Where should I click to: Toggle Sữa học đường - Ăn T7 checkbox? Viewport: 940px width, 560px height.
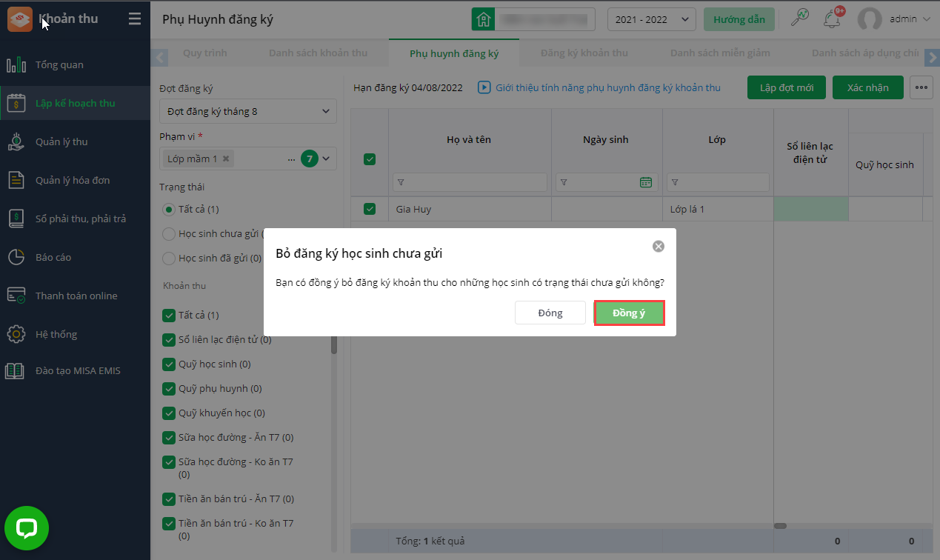tap(168, 438)
